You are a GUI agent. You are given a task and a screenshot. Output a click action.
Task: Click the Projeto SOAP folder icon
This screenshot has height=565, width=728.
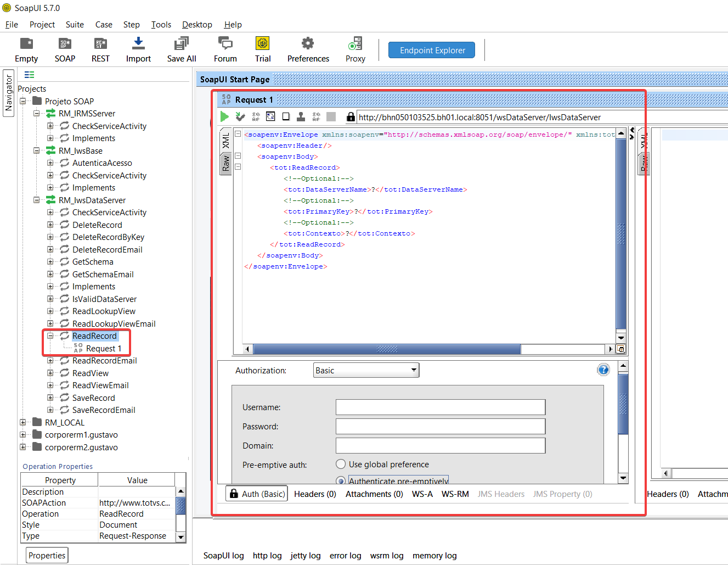[37, 100]
